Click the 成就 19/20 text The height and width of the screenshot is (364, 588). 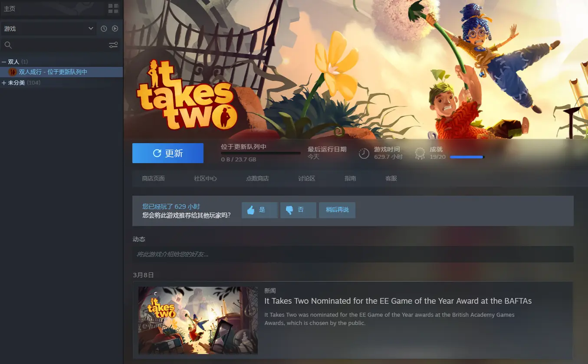point(437,153)
